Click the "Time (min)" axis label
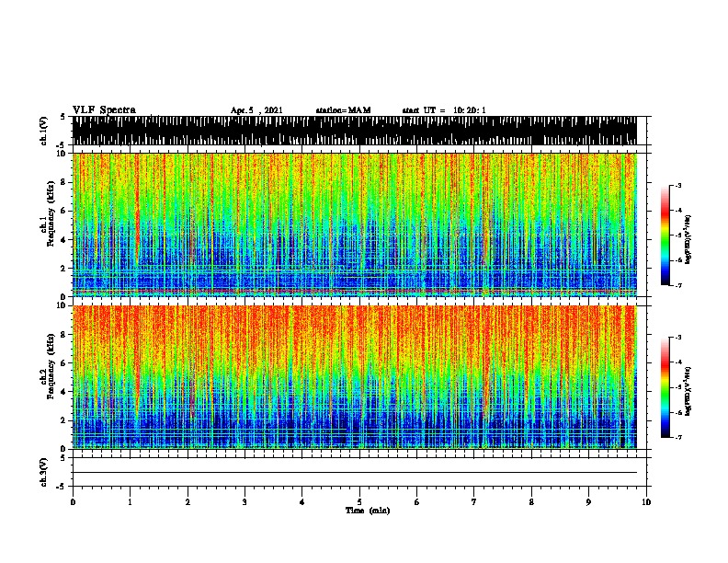 (x=368, y=511)
